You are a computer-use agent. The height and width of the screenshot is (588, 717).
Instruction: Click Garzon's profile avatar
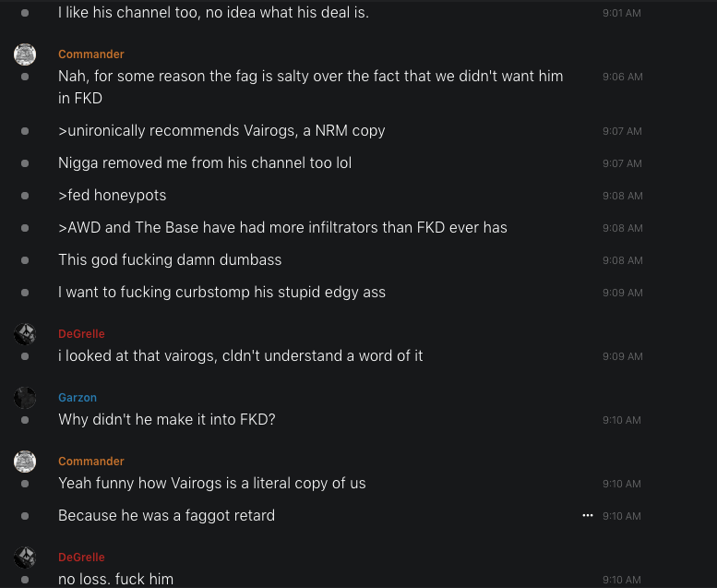(x=25, y=398)
